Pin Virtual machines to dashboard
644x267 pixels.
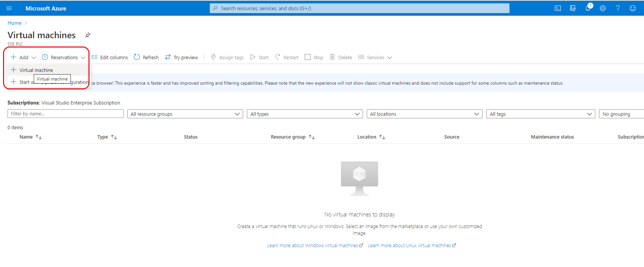pyautogui.click(x=88, y=35)
